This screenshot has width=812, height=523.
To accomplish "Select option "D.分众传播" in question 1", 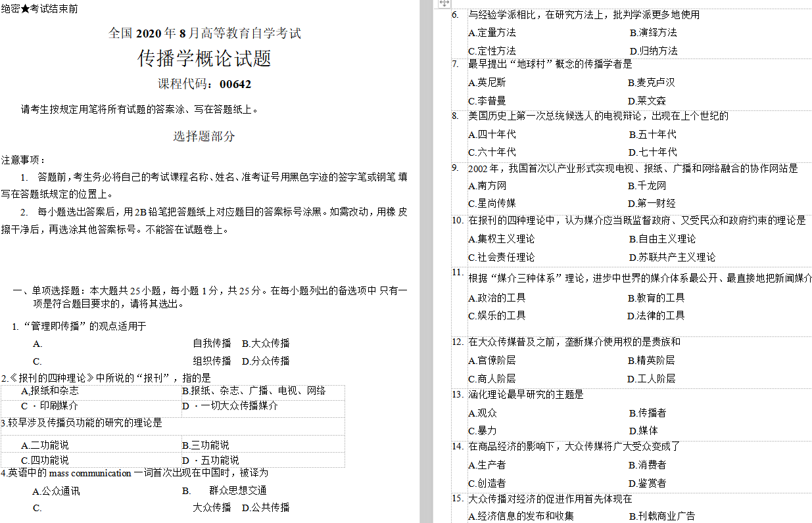I will pos(266,361).
